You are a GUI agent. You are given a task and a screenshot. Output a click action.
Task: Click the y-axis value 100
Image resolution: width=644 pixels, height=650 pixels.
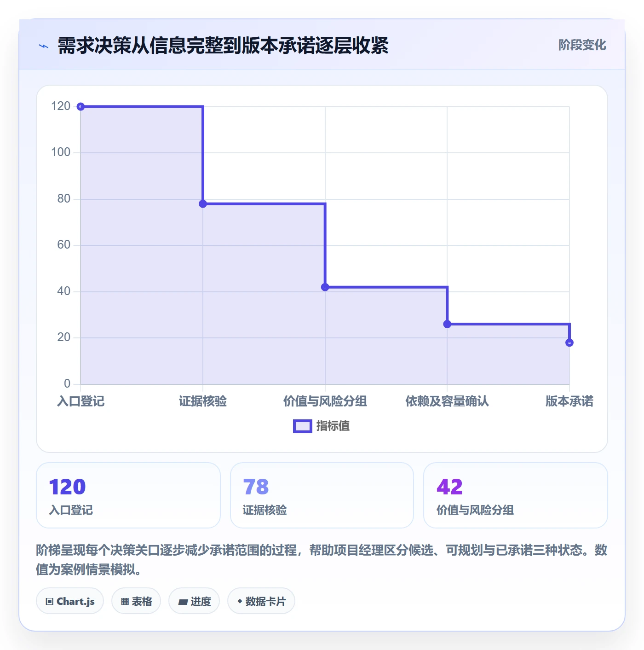point(61,152)
